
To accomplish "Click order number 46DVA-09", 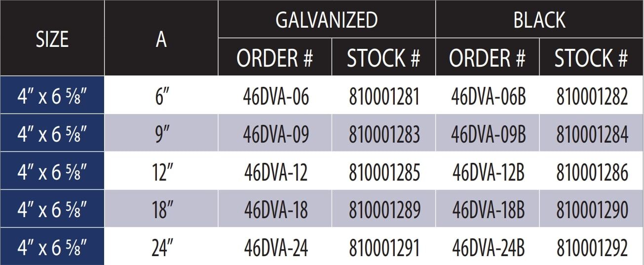I will coord(276,135).
